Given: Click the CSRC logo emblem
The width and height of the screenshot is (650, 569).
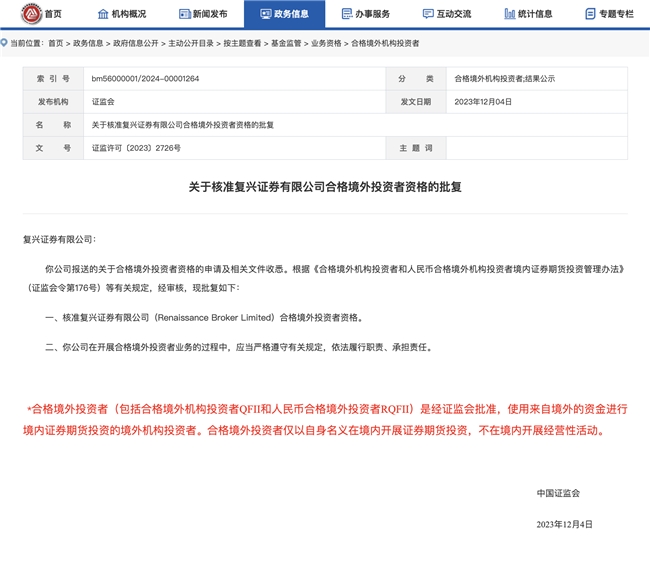Looking at the screenshot, I should pyautogui.click(x=30, y=14).
